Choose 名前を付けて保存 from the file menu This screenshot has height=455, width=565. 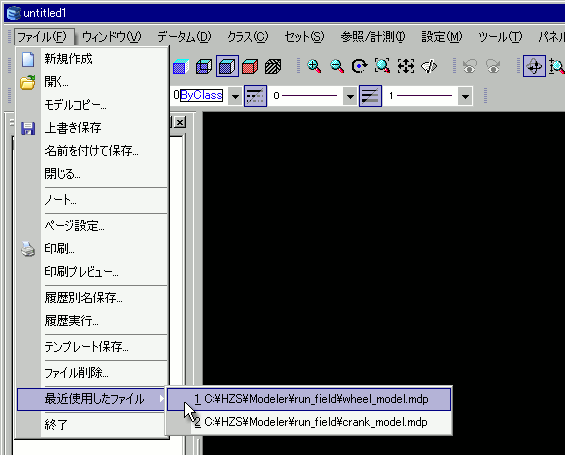tap(92, 151)
